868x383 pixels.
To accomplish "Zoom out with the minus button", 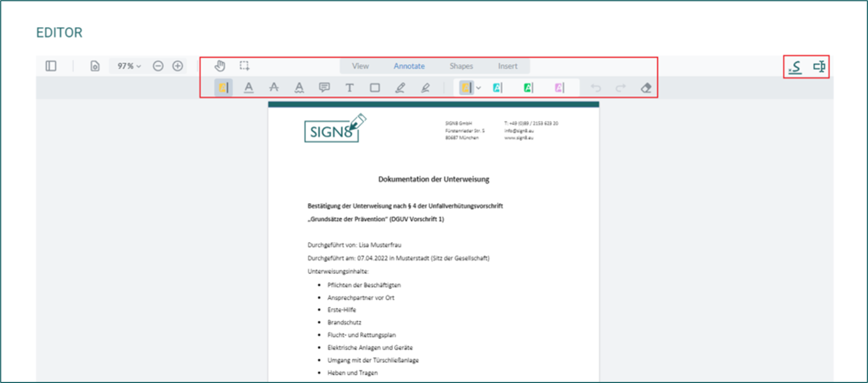I will (158, 66).
